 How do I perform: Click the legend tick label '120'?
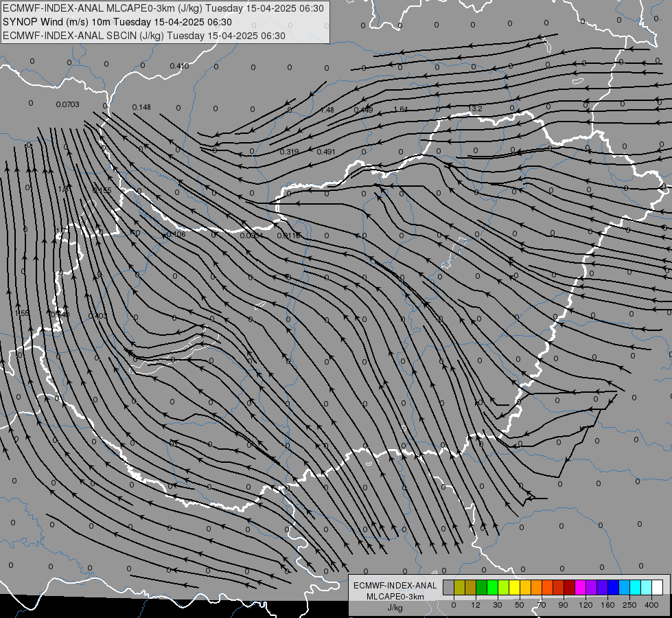tap(586, 605)
